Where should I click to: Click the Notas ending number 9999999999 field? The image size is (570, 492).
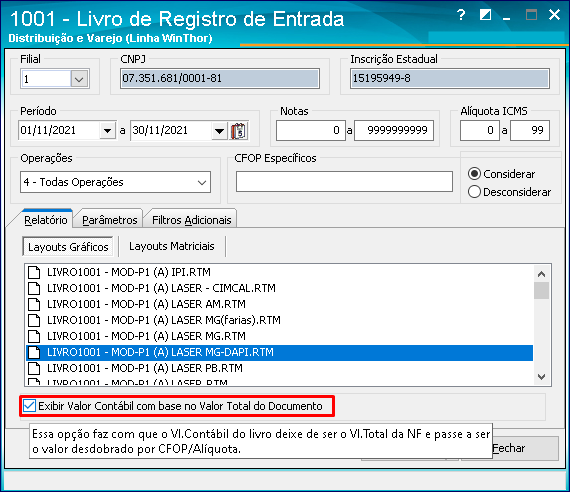(x=394, y=131)
